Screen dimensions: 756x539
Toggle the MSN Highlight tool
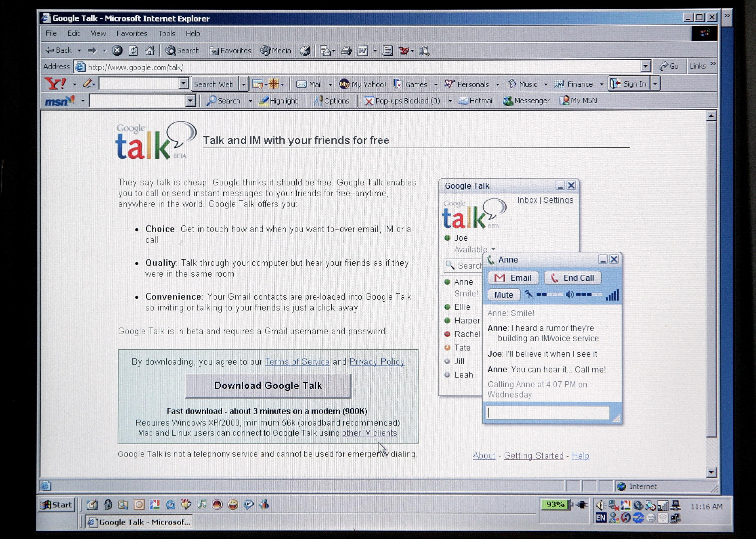(x=278, y=101)
